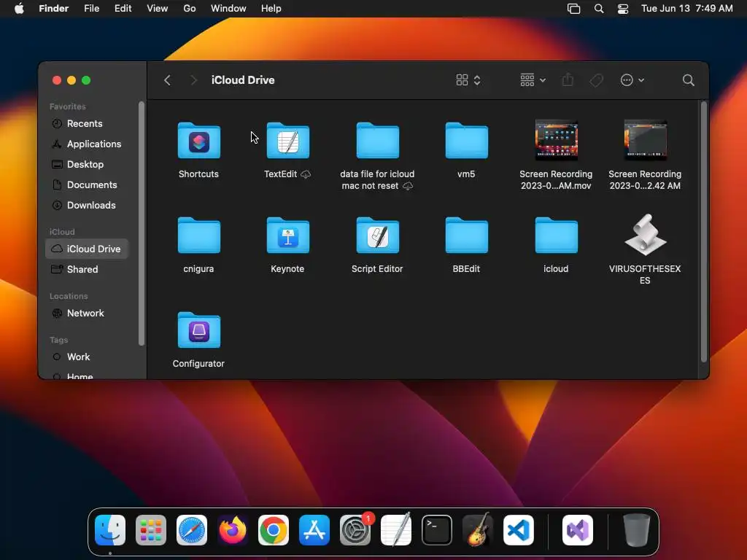This screenshot has height=560, width=747.
Task: Open the icloud folder
Action: [x=556, y=236]
